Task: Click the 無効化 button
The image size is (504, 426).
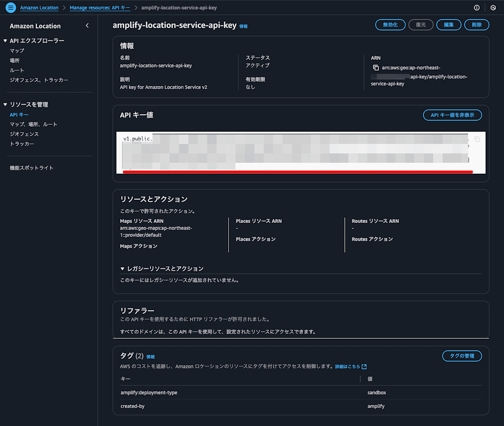Action: (x=390, y=25)
